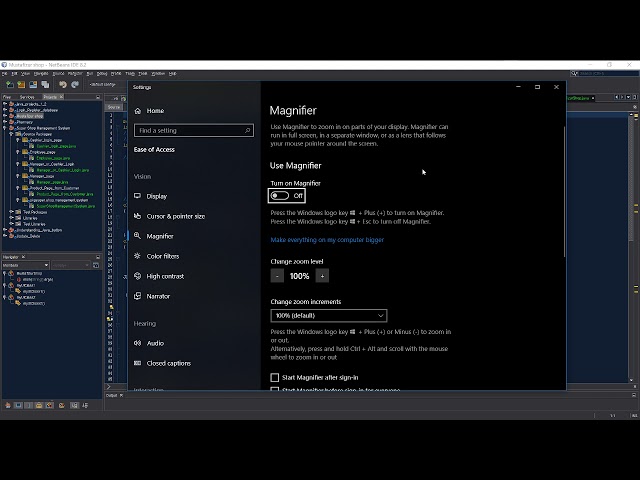The image size is (640, 480).
Task: Open the Window menu in NetBeans
Action: (x=158, y=74)
